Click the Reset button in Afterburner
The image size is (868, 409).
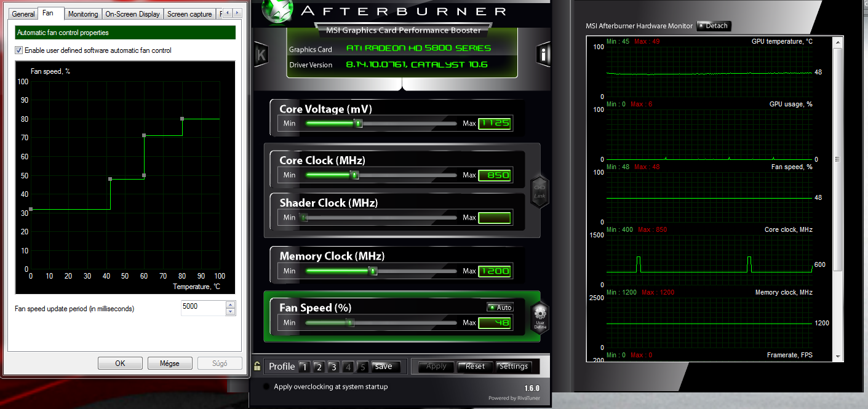(x=475, y=367)
